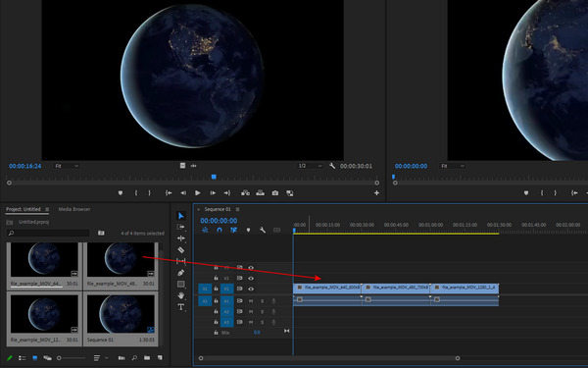
Task: Add marker in Source monitor
Action: click(121, 193)
